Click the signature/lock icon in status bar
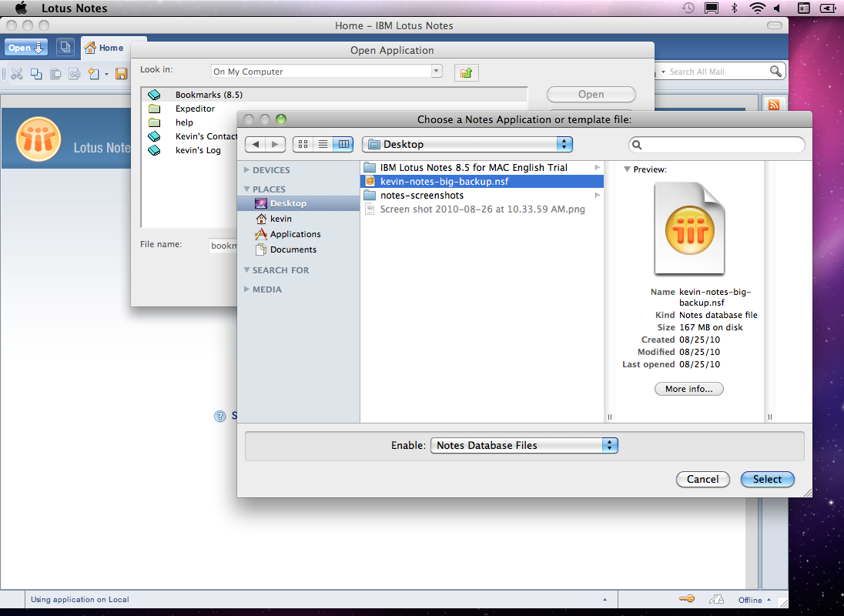This screenshot has width=844, height=616. (x=716, y=599)
